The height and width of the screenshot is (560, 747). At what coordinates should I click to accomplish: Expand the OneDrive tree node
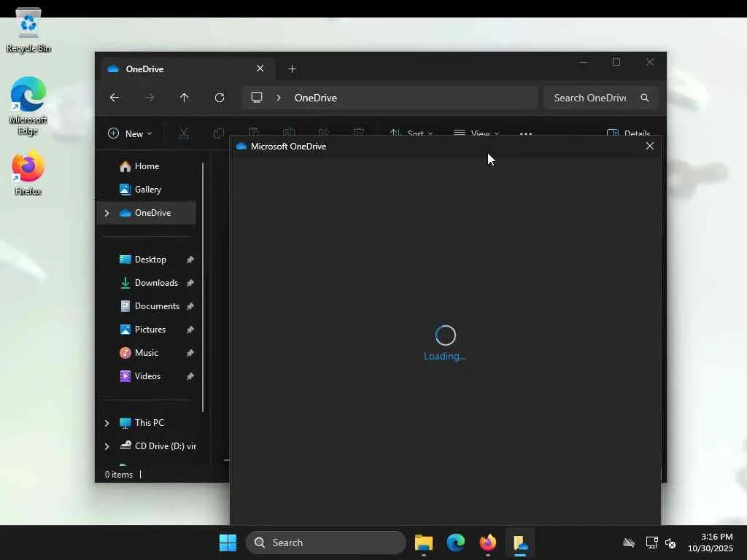click(x=107, y=213)
